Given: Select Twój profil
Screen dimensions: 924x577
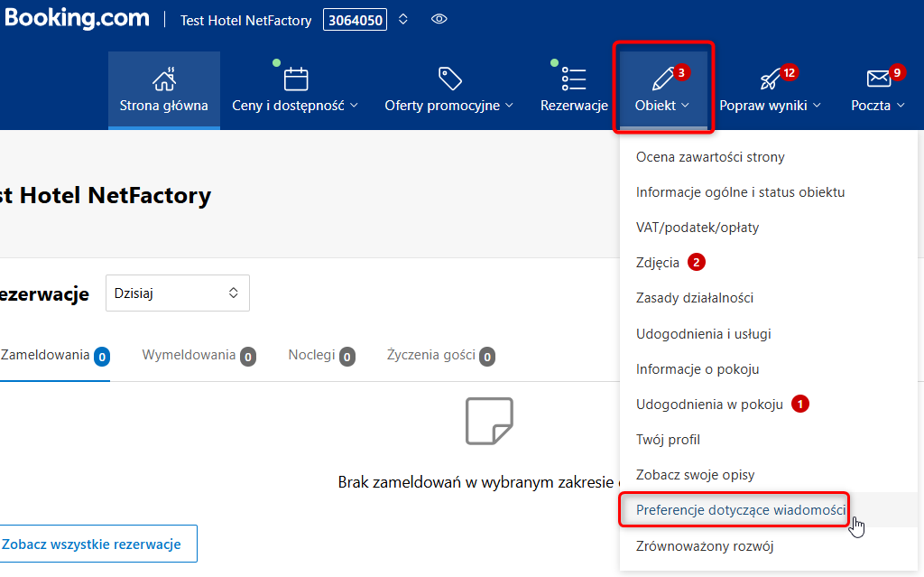Looking at the screenshot, I should coord(668,440).
